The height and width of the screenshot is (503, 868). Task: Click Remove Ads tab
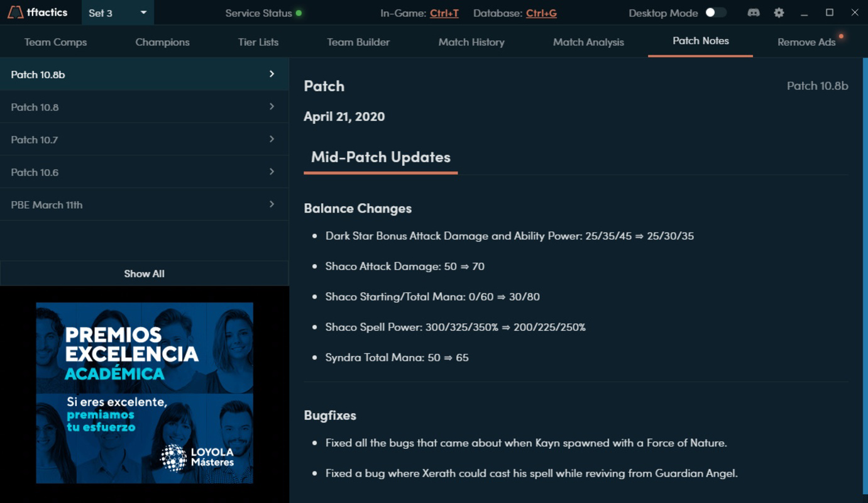click(x=806, y=42)
